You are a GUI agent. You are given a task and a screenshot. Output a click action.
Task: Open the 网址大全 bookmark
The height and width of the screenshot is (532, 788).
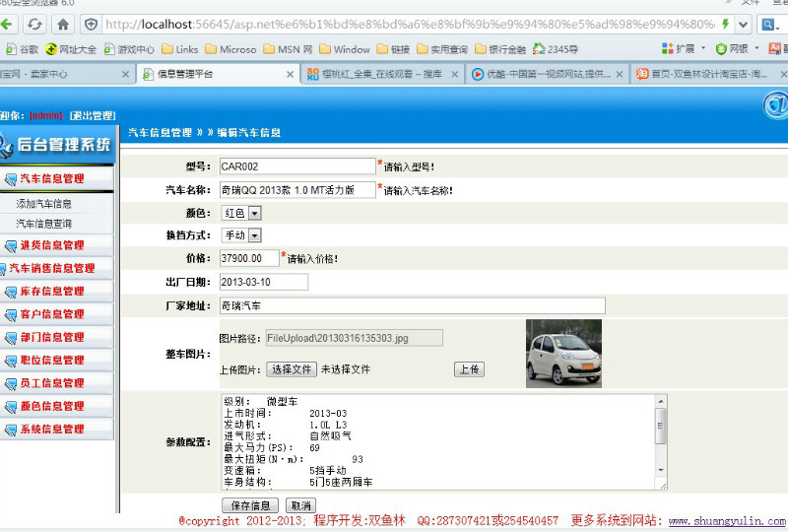click(71, 49)
